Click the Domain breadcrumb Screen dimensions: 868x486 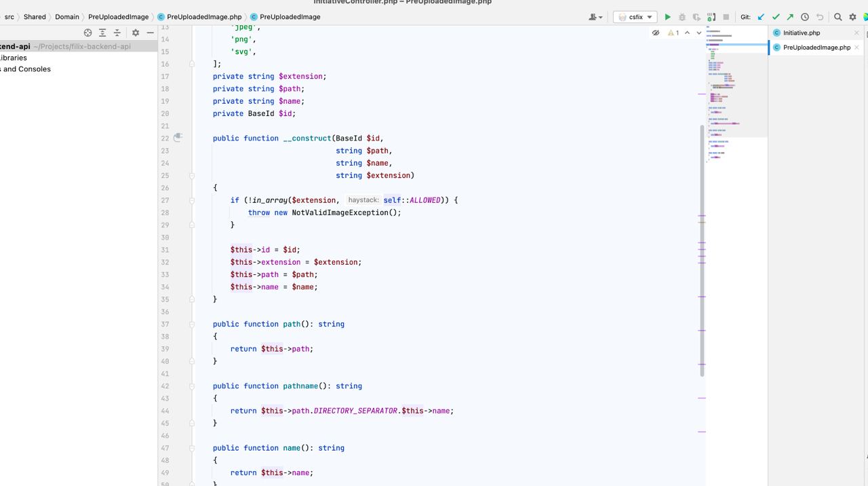[67, 17]
